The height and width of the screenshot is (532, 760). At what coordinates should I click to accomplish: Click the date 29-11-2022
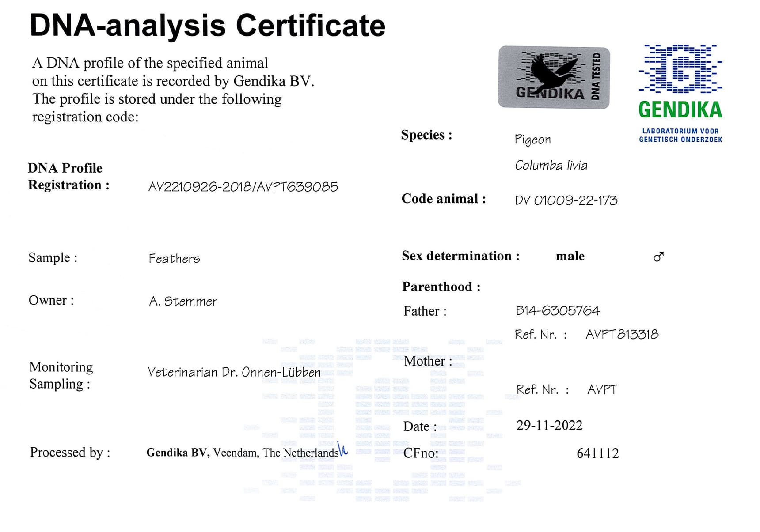click(549, 425)
